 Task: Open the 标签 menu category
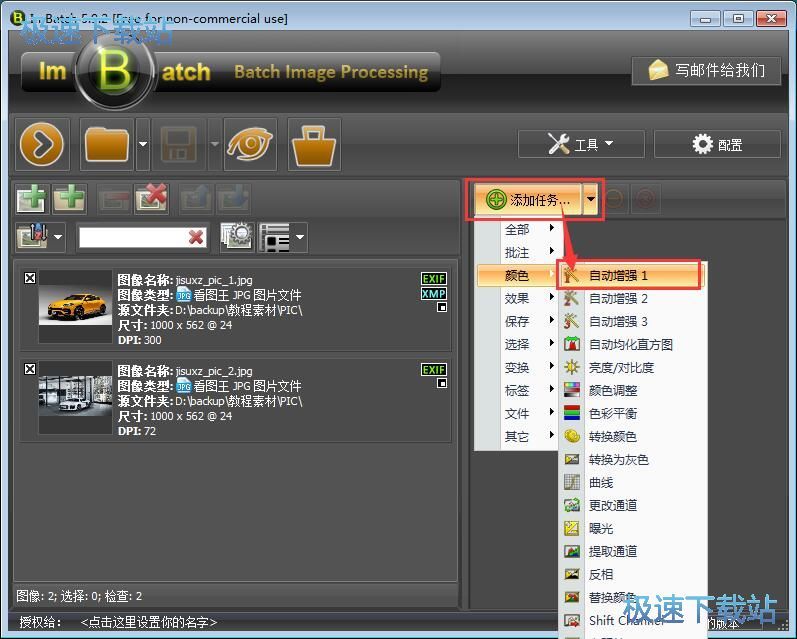click(x=516, y=390)
